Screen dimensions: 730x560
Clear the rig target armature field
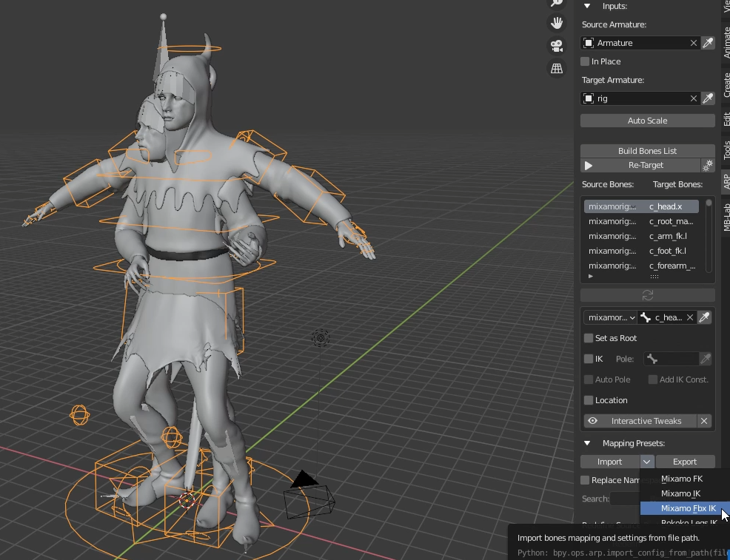[x=693, y=98]
